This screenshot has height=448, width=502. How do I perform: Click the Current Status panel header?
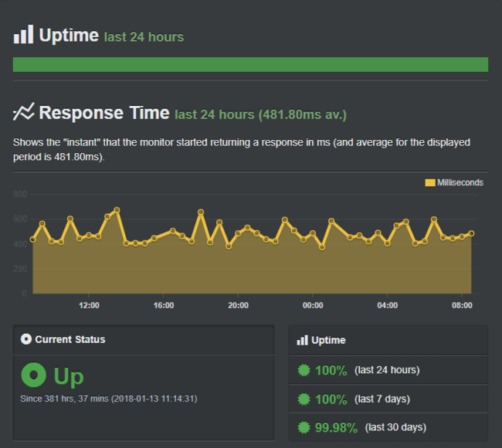(70, 339)
